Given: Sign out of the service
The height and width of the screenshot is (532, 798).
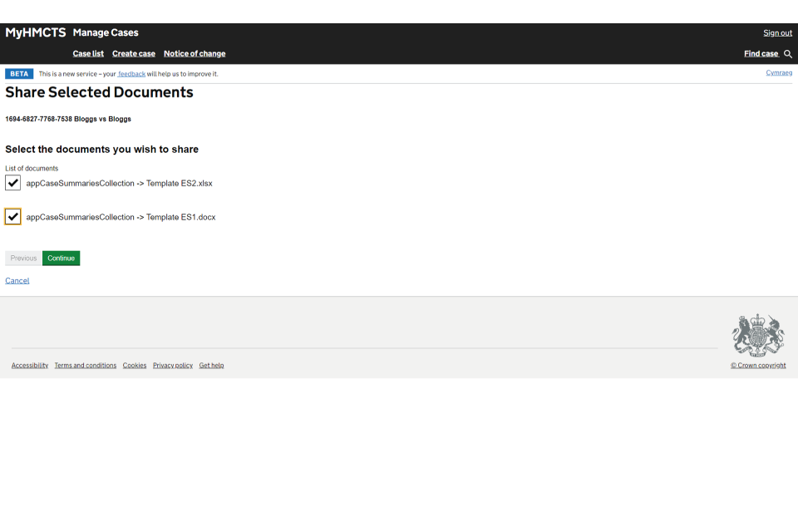Looking at the screenshot, I should [777, 33].
